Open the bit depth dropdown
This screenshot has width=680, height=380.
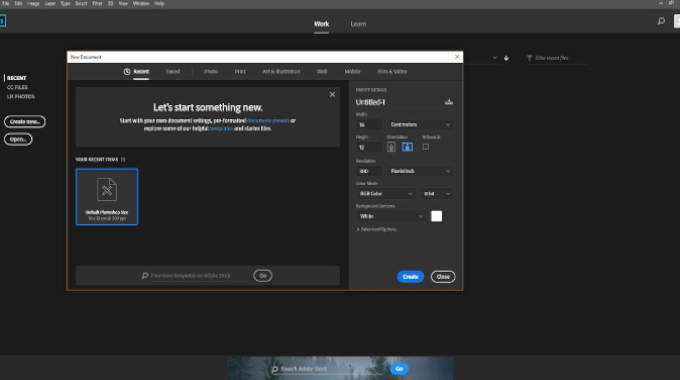click(437, 193)
